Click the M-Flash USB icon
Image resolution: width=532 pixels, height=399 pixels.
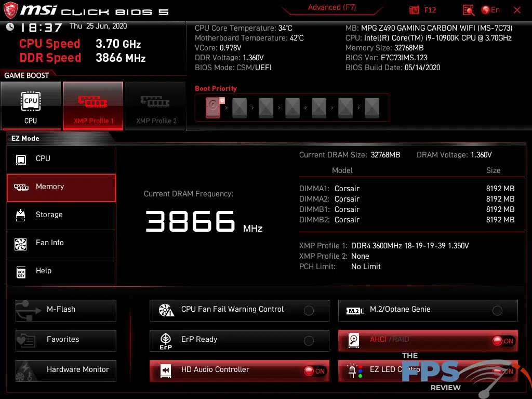[x=29, y=311]
